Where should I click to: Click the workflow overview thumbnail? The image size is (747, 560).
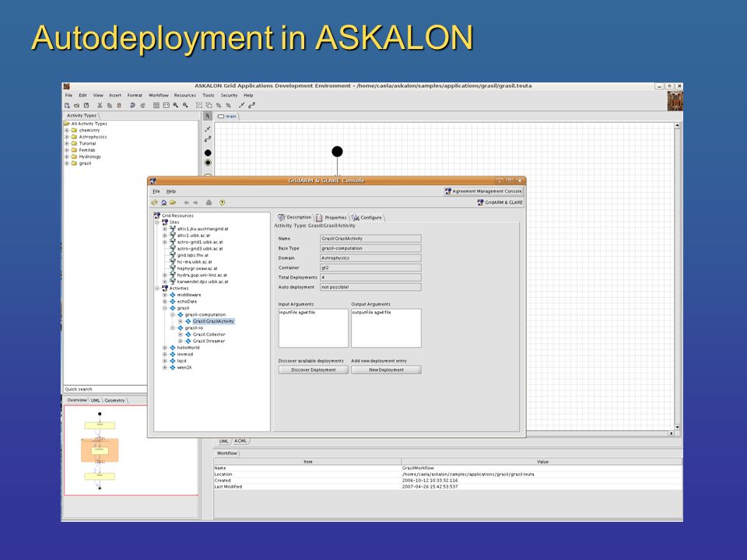tap(131, 450)
